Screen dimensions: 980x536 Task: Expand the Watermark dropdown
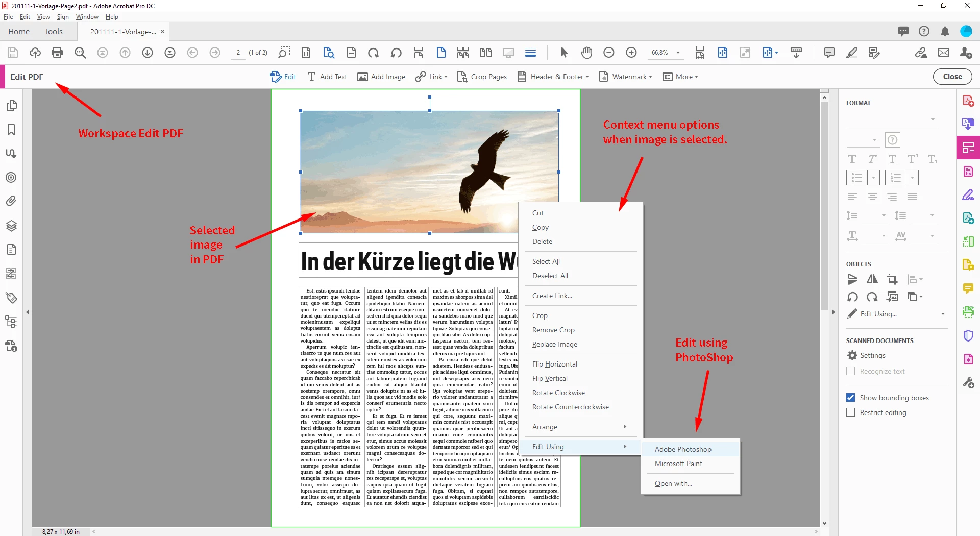[x=650, y=77]
